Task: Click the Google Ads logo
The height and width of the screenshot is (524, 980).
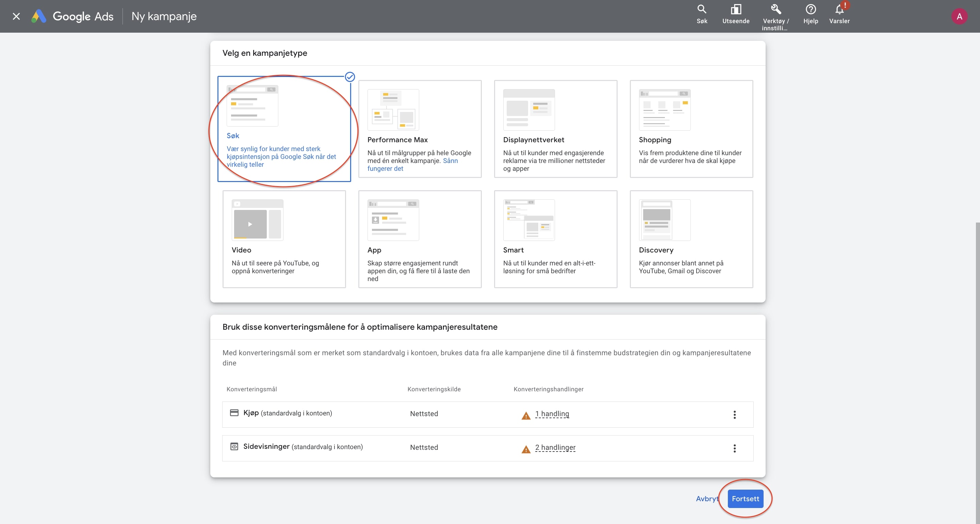Action: [72, 16]
